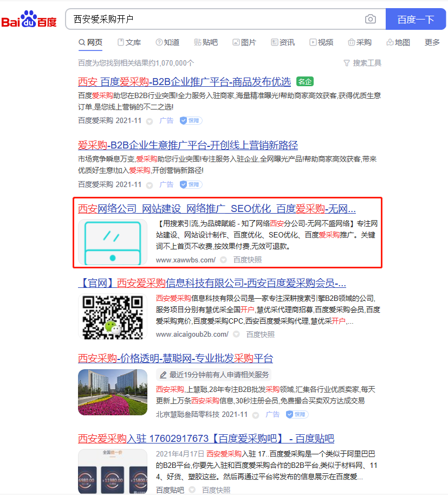Open the 视频 tab

pos(321,42)
